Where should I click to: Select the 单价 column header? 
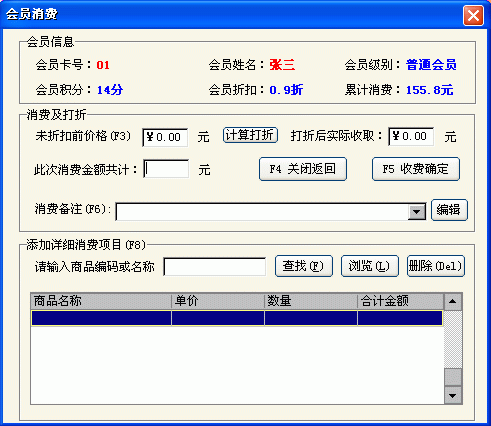click(218, 301)
